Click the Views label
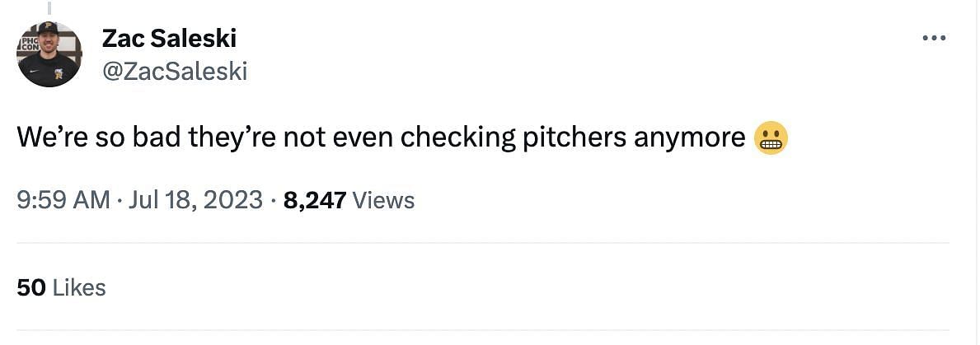 [x=383, y=199]
